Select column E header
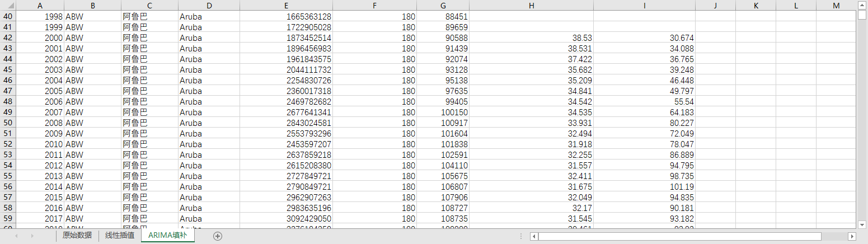 [286, 6]
